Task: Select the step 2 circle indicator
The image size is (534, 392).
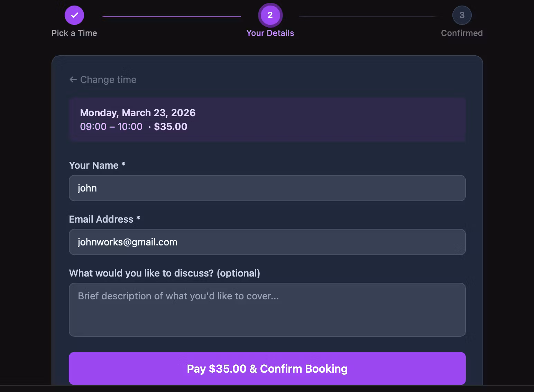Action: (270, 15)
